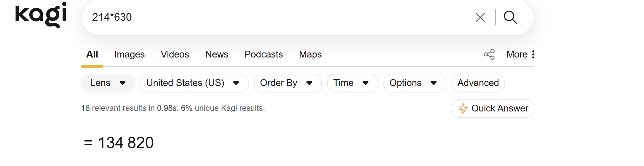Open the United States (US) region dropdown
The height and width of the screenshot is (166, 644).
pyautogui.click(x=194, y=83)
